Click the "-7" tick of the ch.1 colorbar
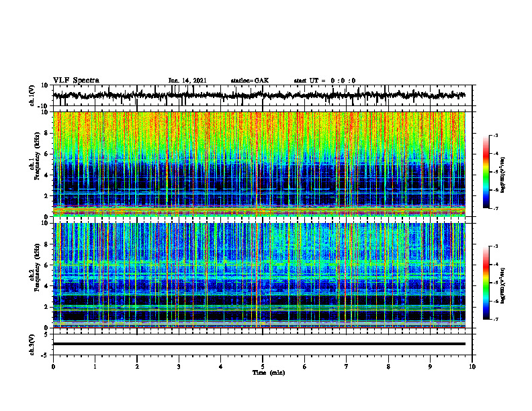The width and height of the screenshot is (532, 411). click(x=494, y=208)
